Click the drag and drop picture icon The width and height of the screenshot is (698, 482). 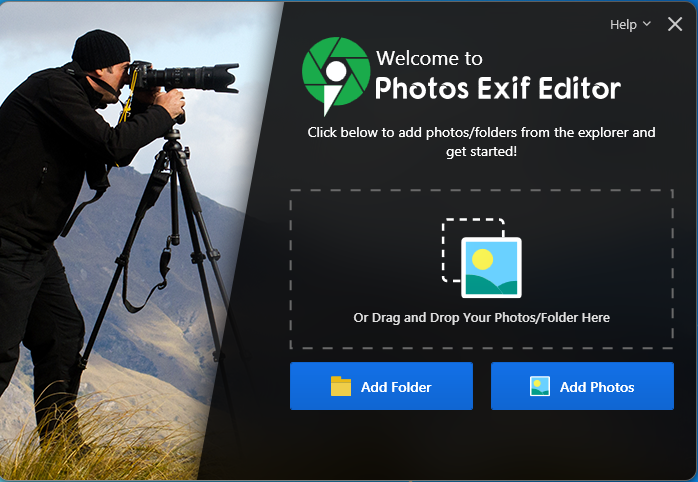[482, 258]
